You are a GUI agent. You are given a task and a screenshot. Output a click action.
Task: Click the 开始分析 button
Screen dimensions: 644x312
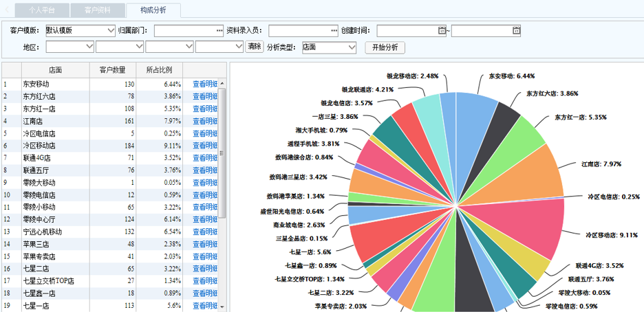[x=385, y=47]
